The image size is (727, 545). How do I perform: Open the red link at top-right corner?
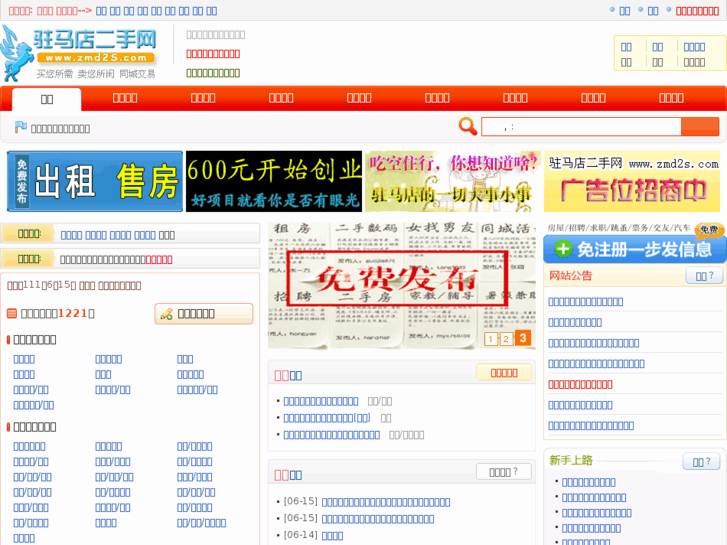tap(697, 11)
